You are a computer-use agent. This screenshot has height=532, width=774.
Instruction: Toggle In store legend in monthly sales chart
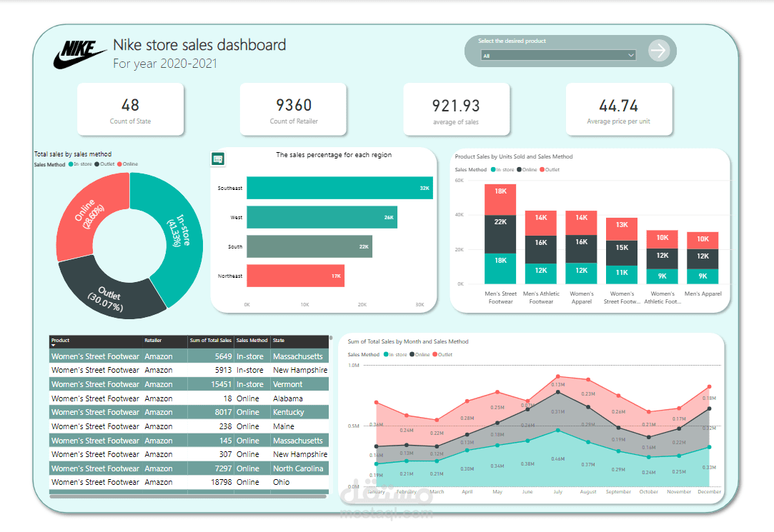coord(395,354)
